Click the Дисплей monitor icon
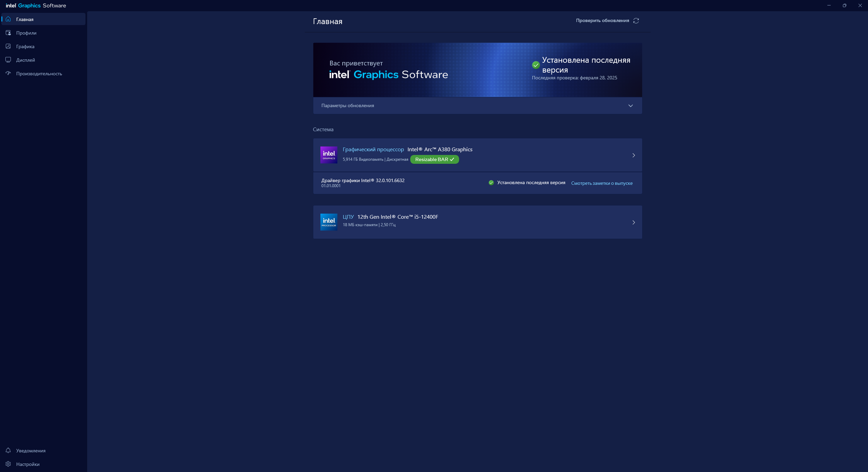 click(x=8, y=60)
